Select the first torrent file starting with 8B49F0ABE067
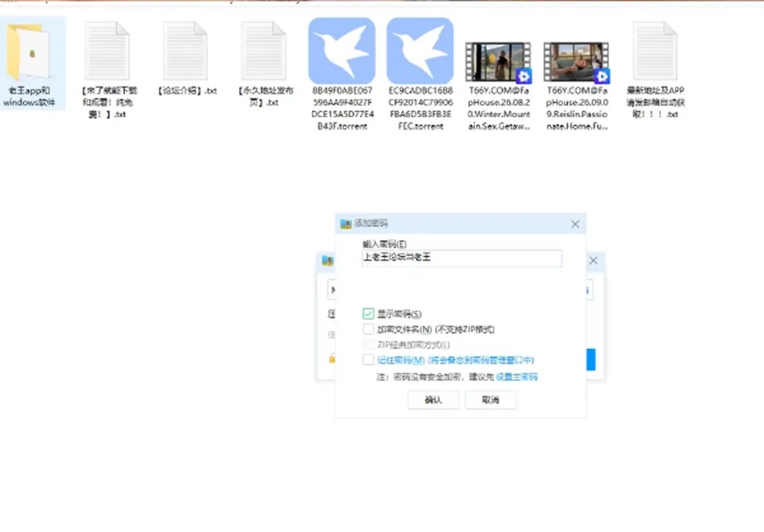The image size is (764, 532). [x=342, y=51]
